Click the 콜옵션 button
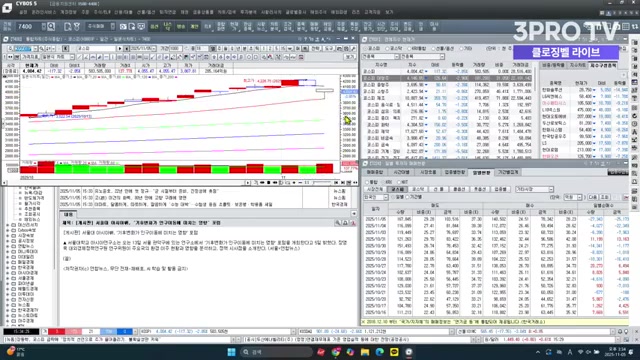This screenshot has width=640, height=360. point(459,189)
